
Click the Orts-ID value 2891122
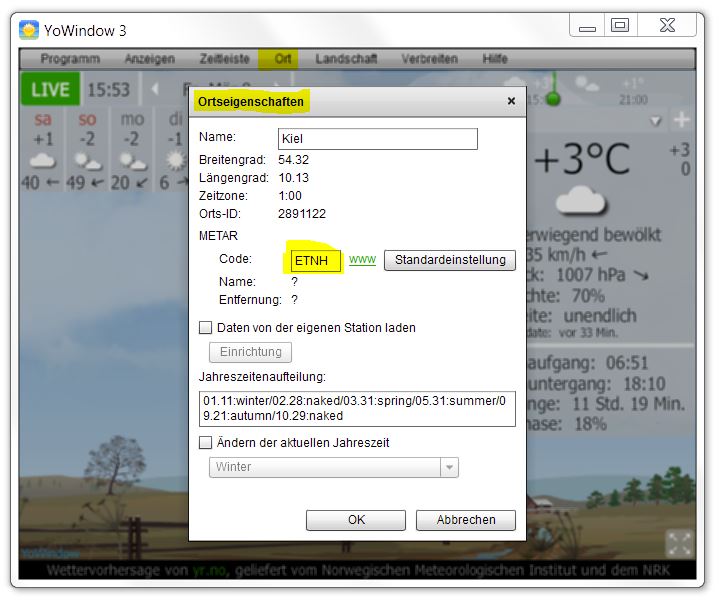point(302,214)
